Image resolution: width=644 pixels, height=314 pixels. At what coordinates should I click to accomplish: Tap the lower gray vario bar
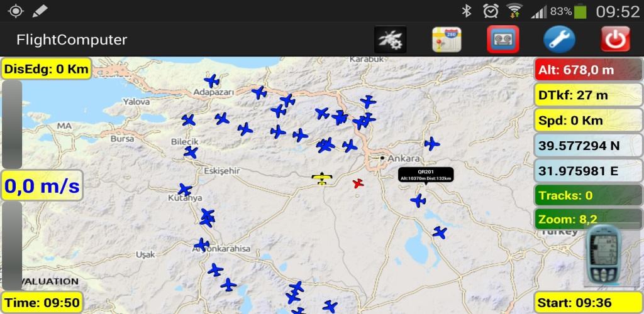[12, 246]
